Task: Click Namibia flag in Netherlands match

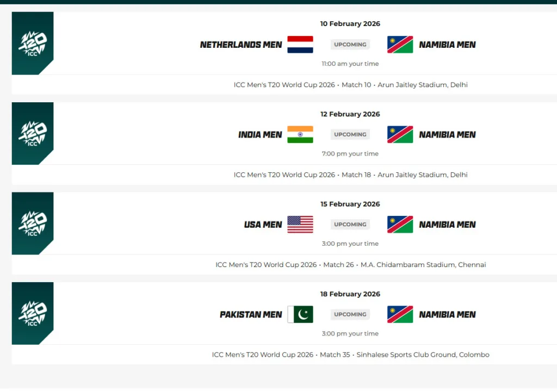Action: 400,45
